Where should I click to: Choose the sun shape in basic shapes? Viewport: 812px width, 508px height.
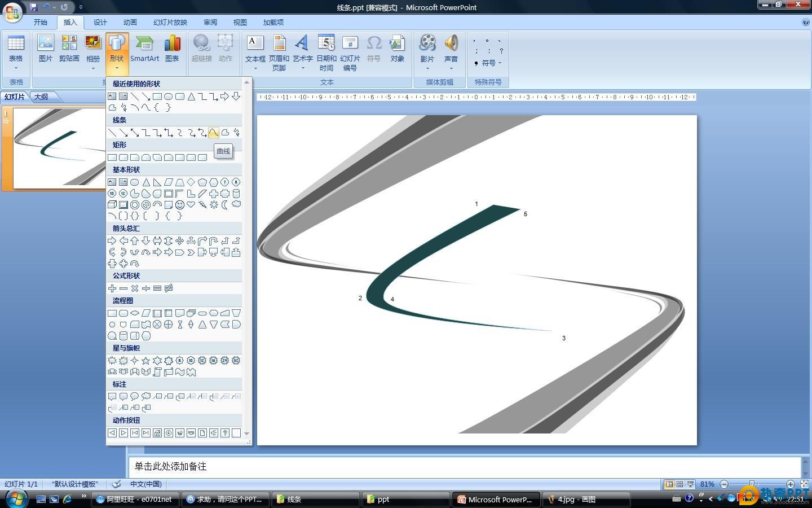(213, 205)
